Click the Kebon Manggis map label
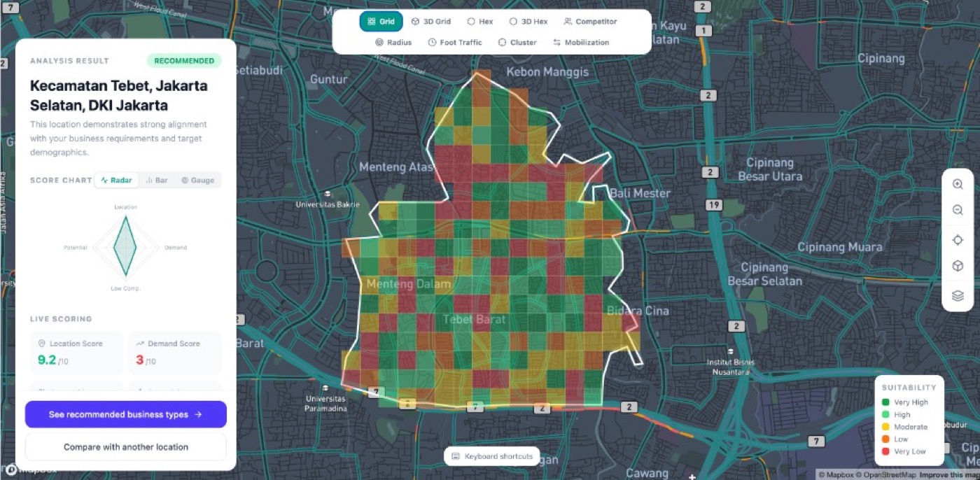The height and width of the screenshot is (480, 980). (547, 72)
